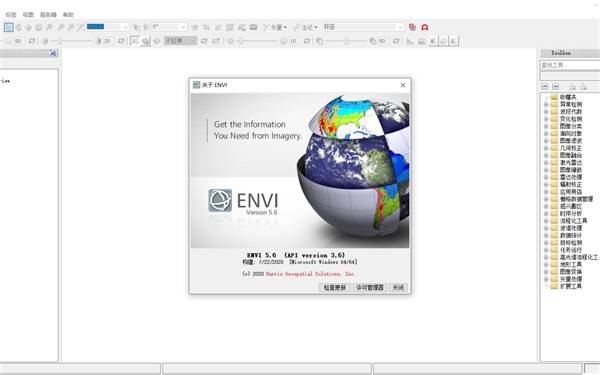The image size is (600, 375).
Task: Click 关闭 to dismiss the About ENVI dialog
Action: point(398,287)
